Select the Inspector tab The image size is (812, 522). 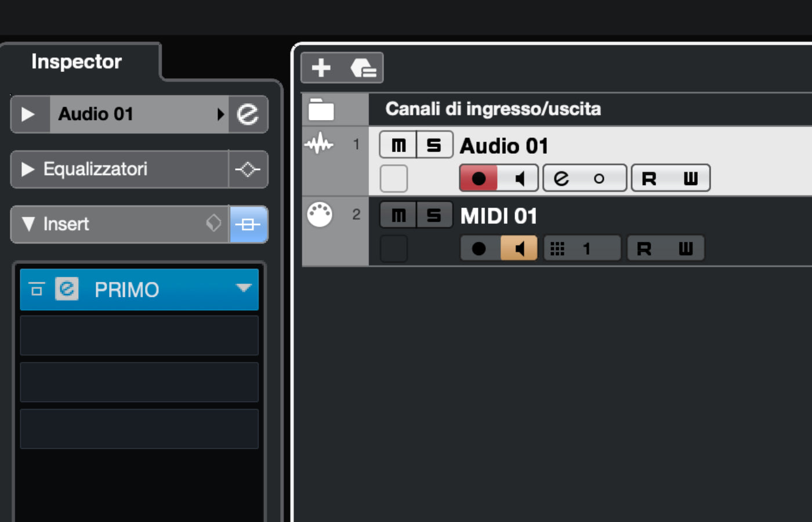click(x=77, y=61)
